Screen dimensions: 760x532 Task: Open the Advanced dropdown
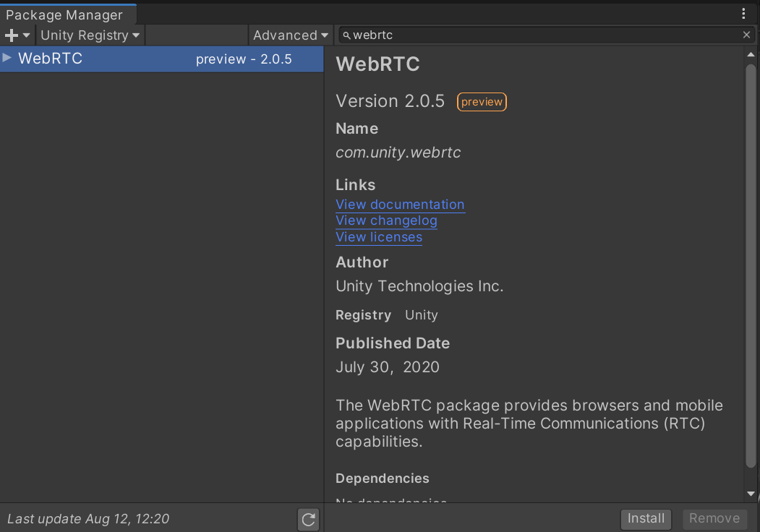point(290,35)
